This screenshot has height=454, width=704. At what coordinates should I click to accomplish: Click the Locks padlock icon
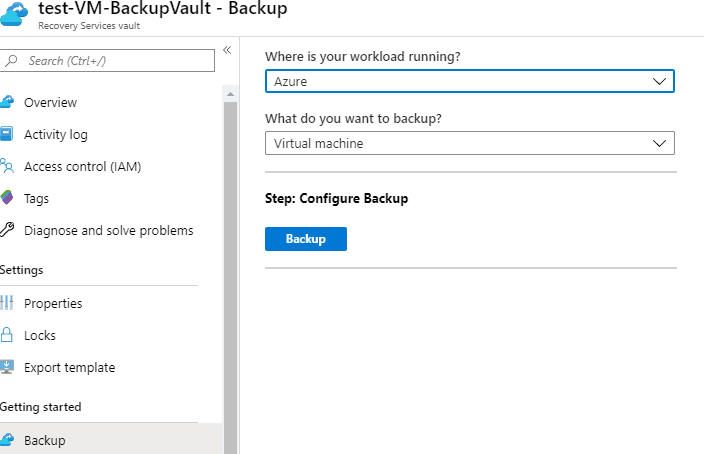click(7, 335)
